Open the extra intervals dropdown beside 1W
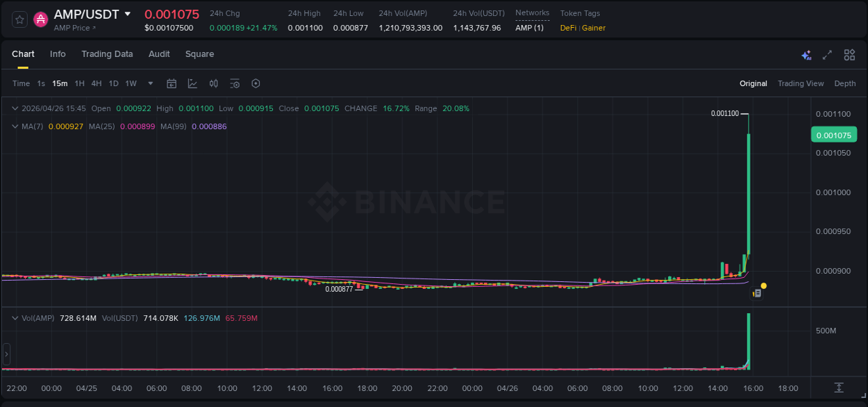The width and height of the screenshot is (868, 407). (149, 83)
